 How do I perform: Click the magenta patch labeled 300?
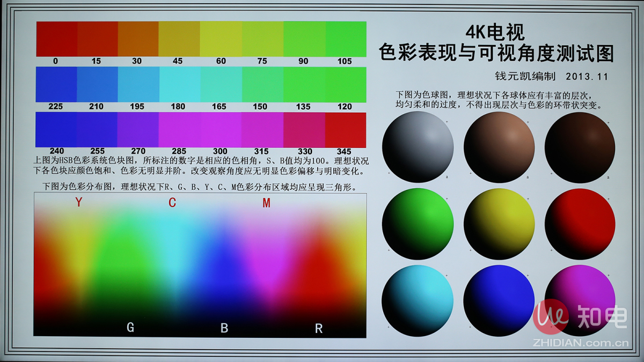[220, 129]
